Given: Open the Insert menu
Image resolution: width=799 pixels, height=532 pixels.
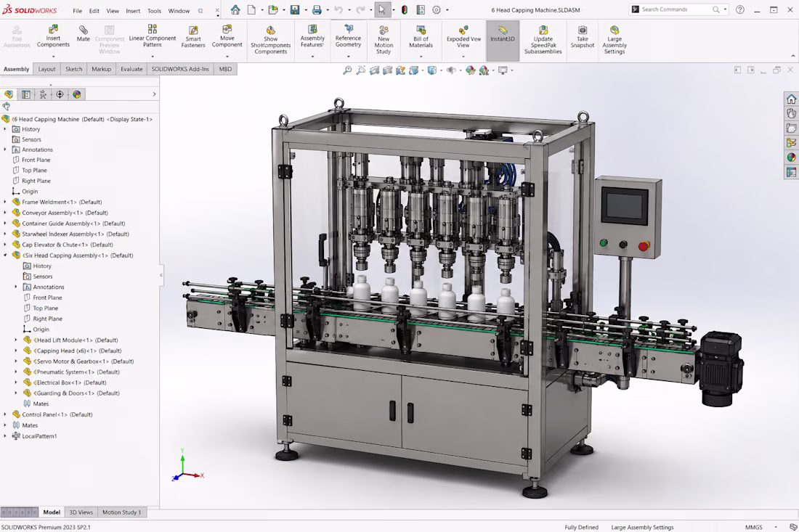Looking at the screenshot, I should point(133,11).
